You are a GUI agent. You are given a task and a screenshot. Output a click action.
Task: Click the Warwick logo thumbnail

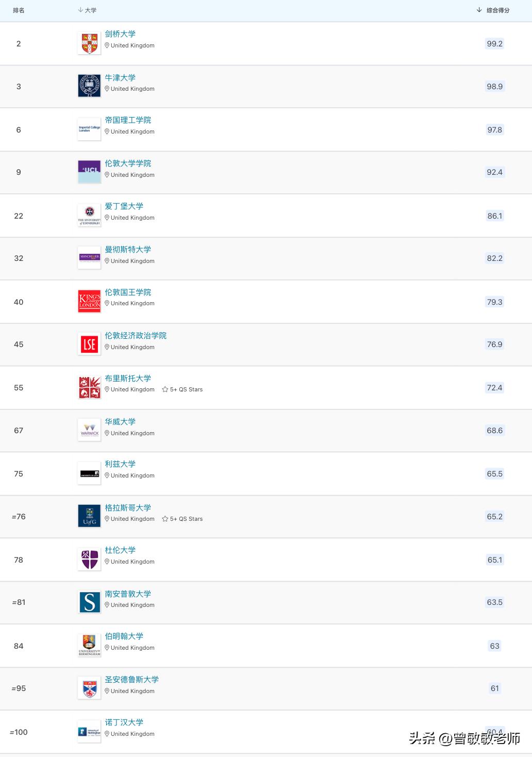[89, 431]
